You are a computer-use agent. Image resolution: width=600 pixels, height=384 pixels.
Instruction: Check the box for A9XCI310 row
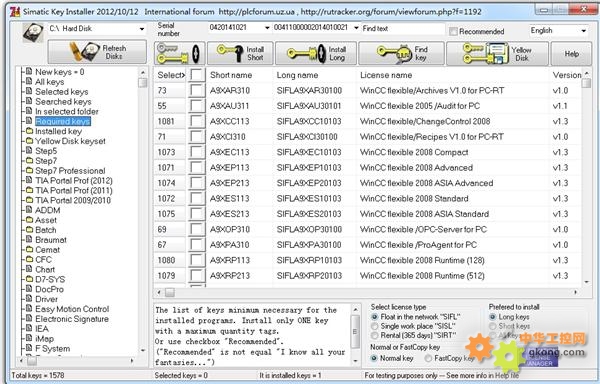tap(197, 137)
